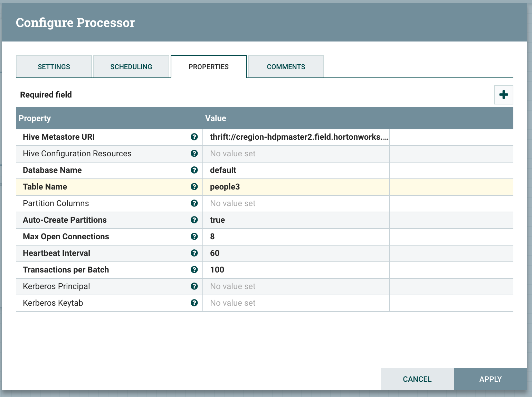View help for Database Name property
Viewport: 532px width, 397px height.
[x=194, y=170]
